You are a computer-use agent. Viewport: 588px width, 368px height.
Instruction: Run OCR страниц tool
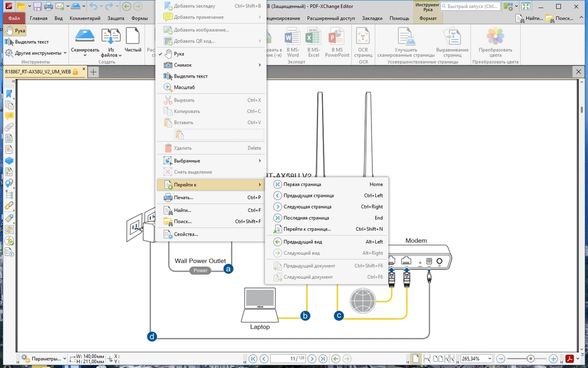click(363, 42)
